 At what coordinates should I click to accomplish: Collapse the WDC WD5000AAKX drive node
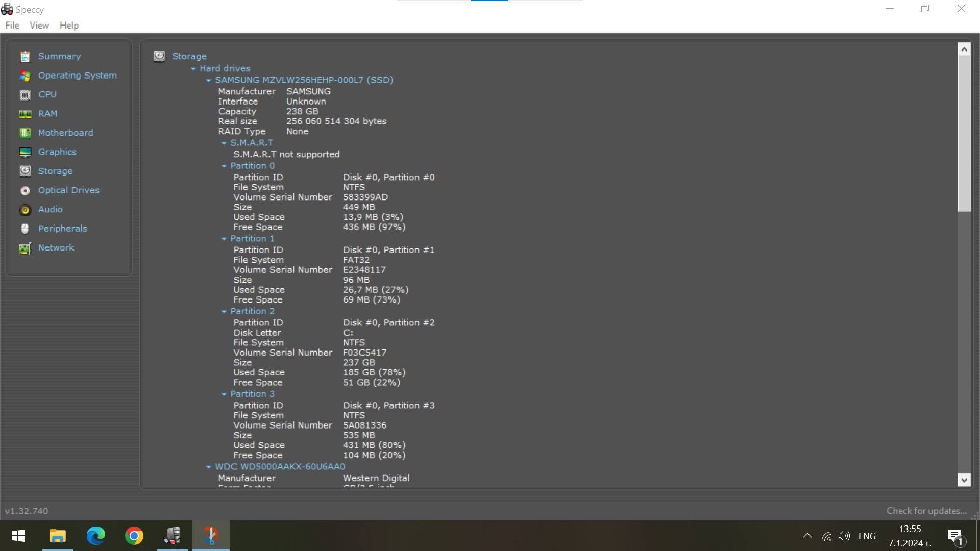pyautogui.click(x=208, y=467)
